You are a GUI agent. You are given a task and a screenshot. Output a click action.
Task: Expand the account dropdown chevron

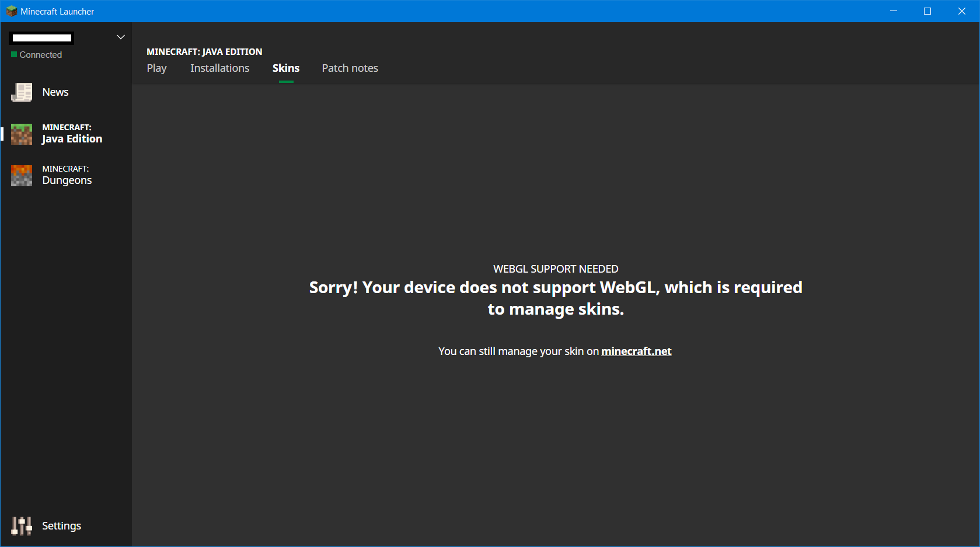pos(121,37)
